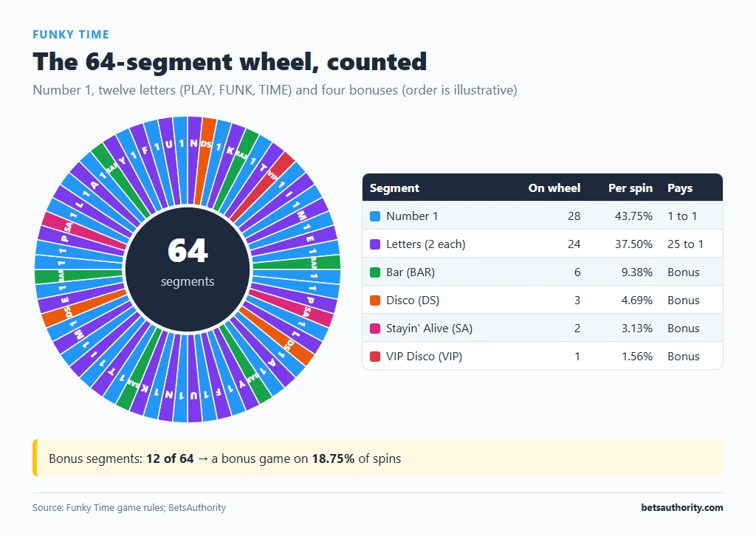Click the '12 of 64' bold text
The width and height of the screenshot is (756, 536).
[x=170, y=458]
